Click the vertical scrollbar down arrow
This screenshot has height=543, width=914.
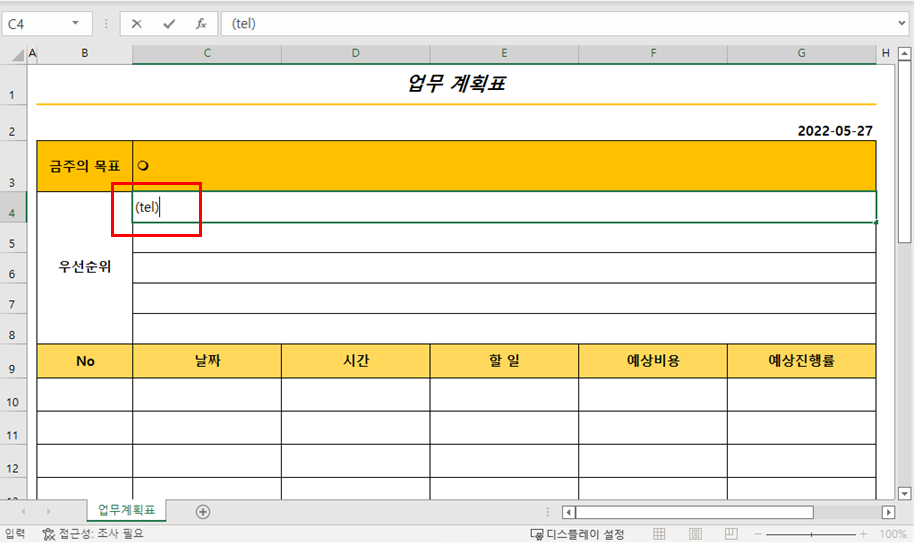pyautogui.click(x=904, y=493)
